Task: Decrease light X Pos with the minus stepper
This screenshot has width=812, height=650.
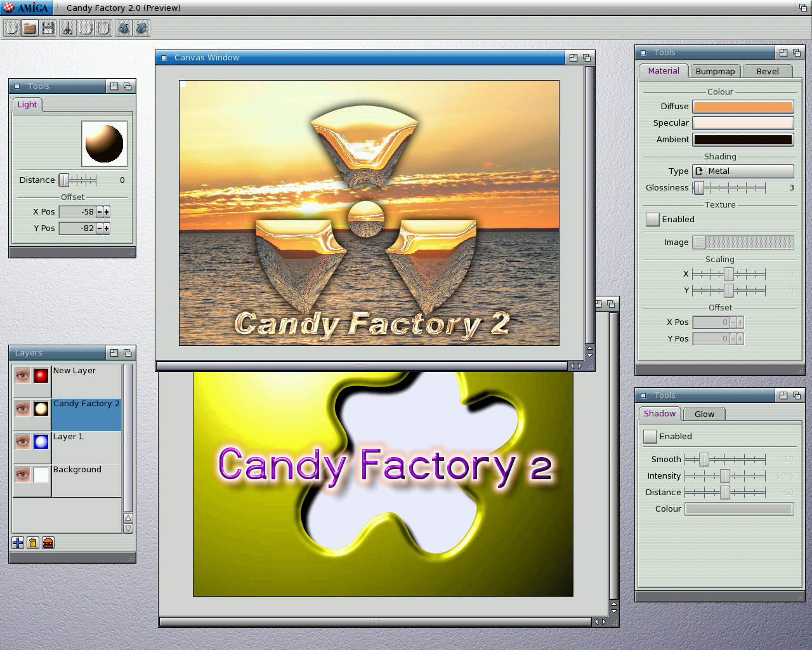Action: point(99,212)
